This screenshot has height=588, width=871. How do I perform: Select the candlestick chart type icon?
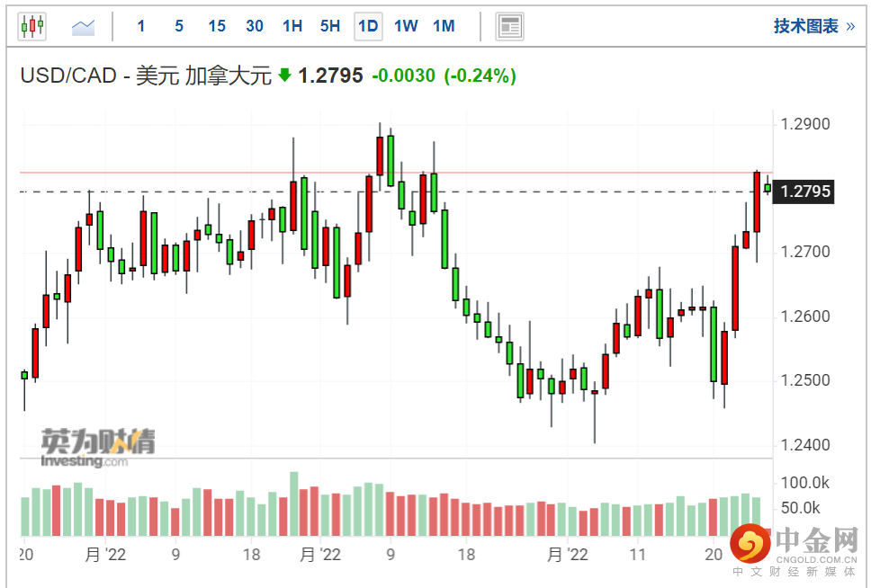(x=31, y=26)
